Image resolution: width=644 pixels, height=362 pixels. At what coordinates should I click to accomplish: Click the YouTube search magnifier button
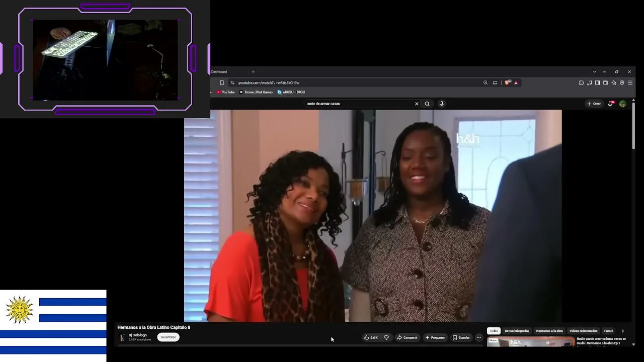pyautogui.click(x=427, y=104)
